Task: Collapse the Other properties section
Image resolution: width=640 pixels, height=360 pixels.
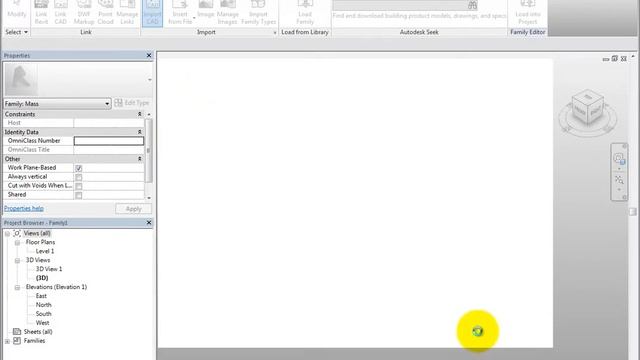Action: [x=139, y=159]
